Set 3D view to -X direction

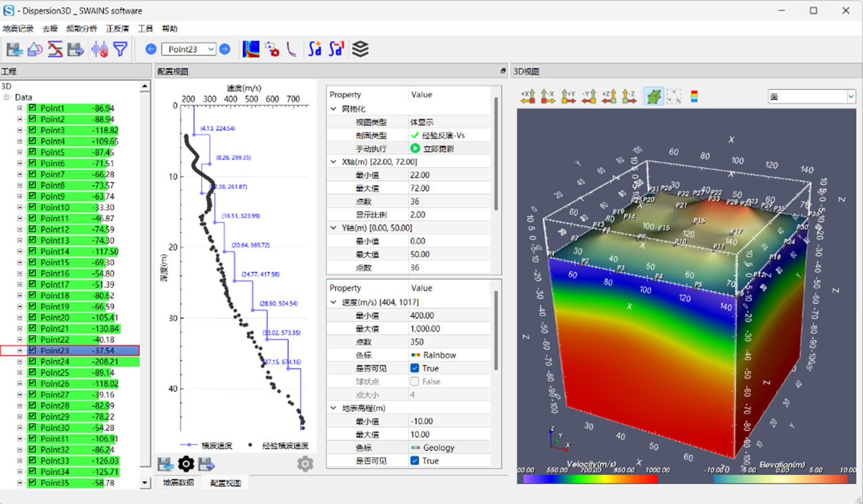(548, 96)
